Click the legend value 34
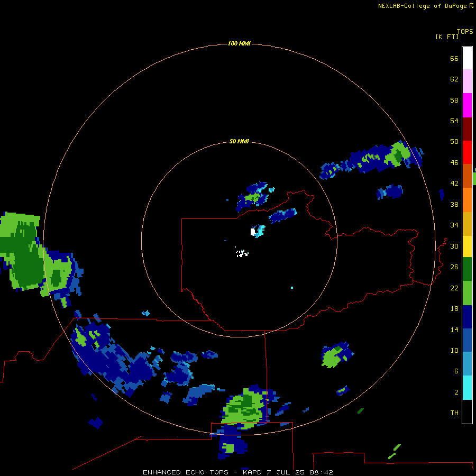This screenshot has height=476, width=476. (454, 225)
